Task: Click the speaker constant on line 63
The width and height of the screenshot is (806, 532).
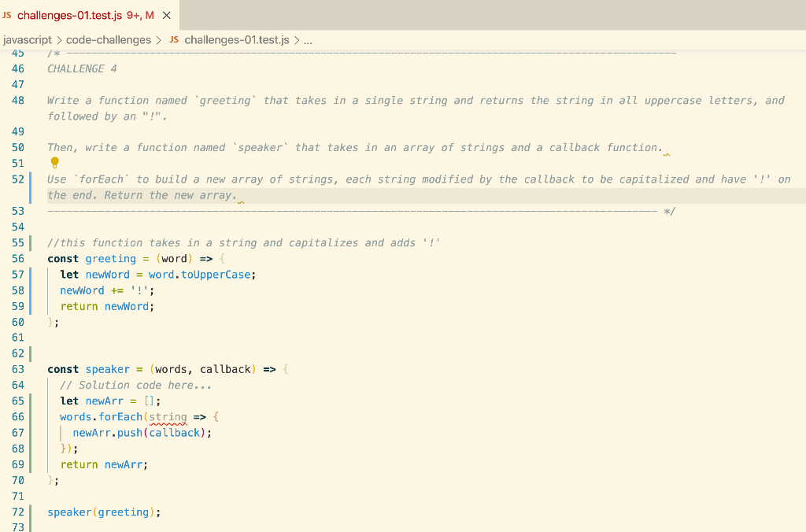Action: point(107,369)
